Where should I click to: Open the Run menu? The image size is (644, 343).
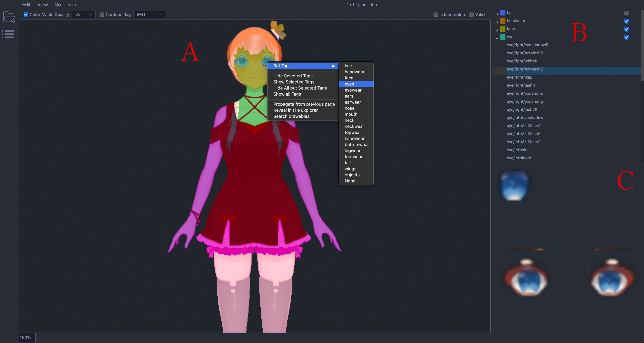pyautogui.click(x=71, y=5)
